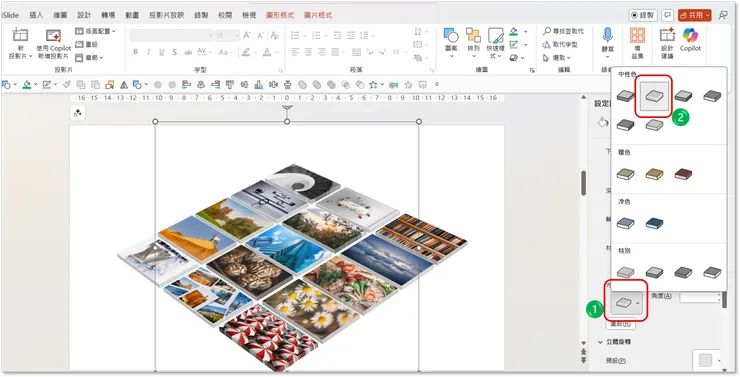
Task: Click the shape outline pen in 繪圖 group
Action: point(513,44)
